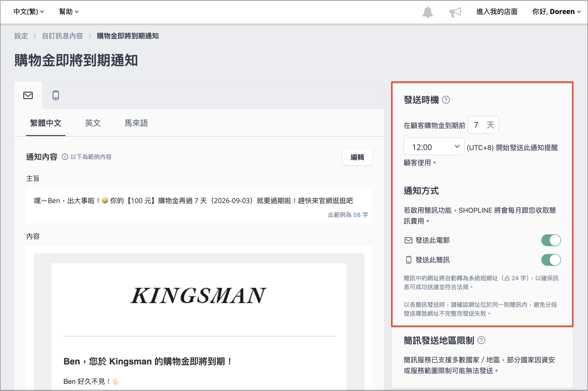Open the 12:00 send time dropdown
Viewport: 588px width, 391px height.
[434, 147]
